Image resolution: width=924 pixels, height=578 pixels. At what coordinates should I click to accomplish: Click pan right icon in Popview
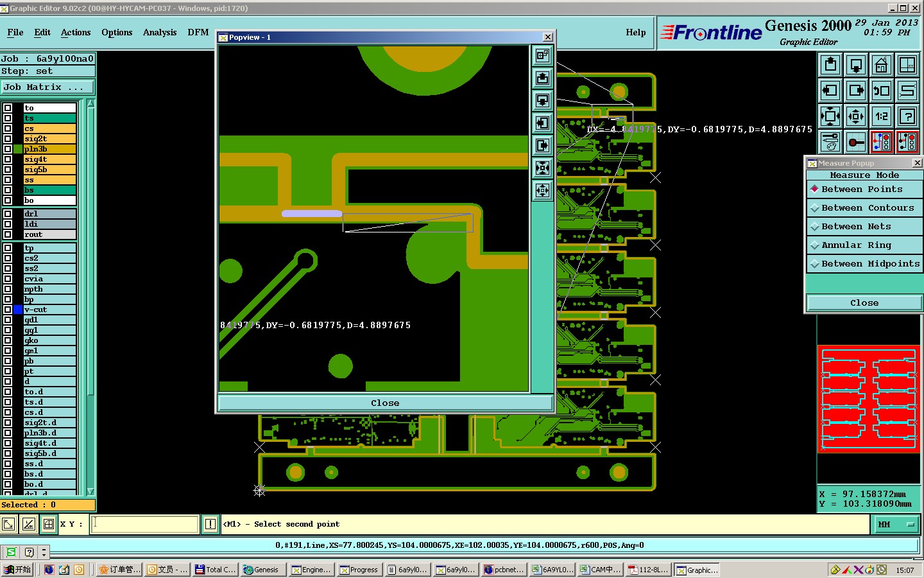[x=543, y=146]
